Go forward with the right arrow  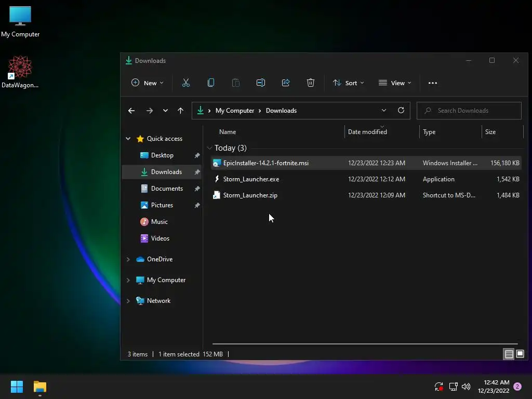tap(149, 111)
